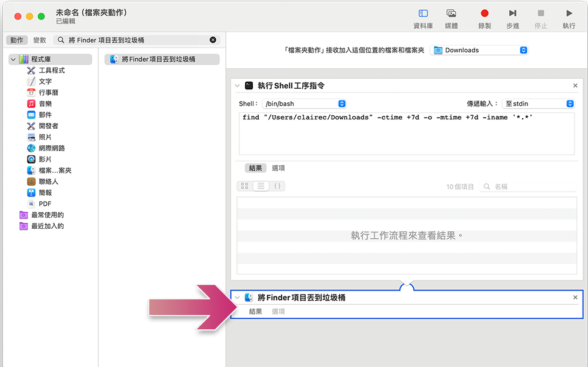Switch results to list view

[260, 186]
